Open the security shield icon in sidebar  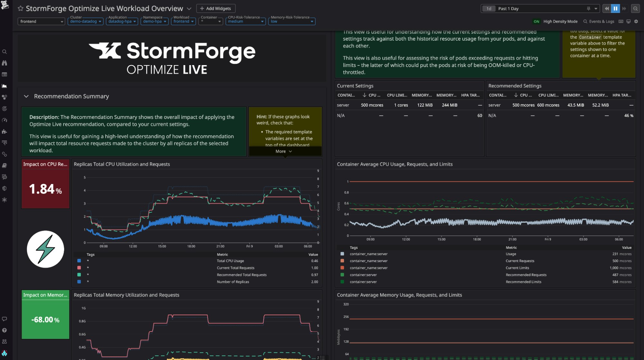click(5, 188)
